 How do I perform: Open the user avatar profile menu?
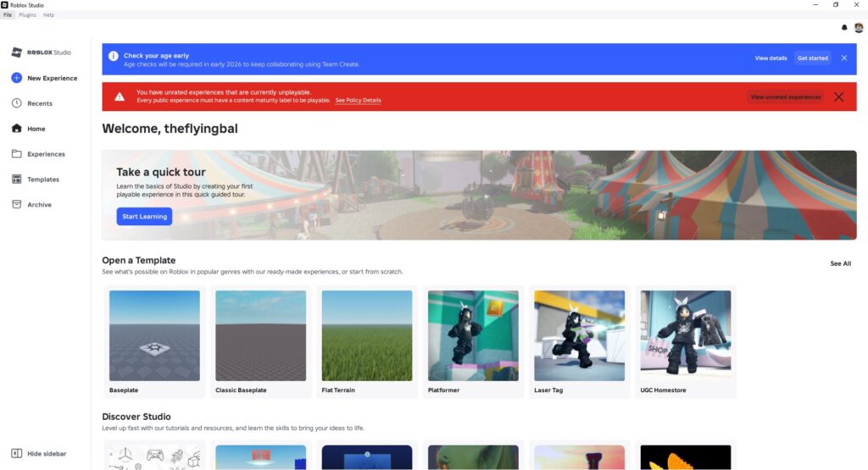pyautogui.click(x=859, y=28)
